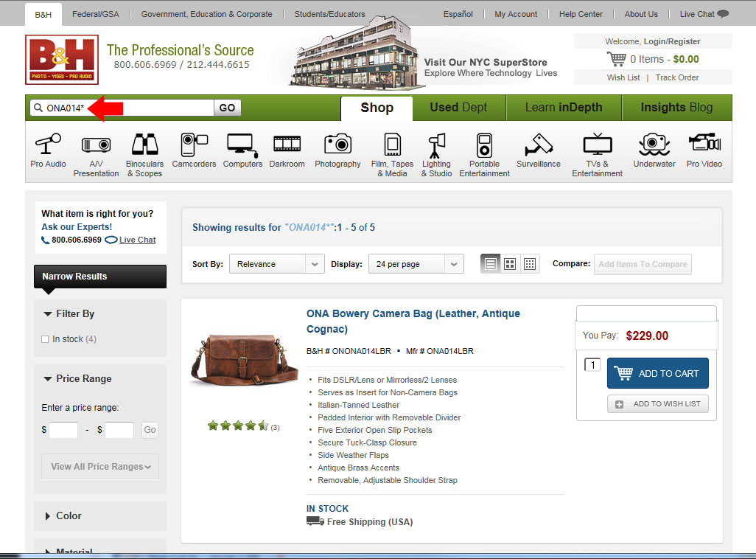Image resolution: width=756 pixels, height=559 pixels.
Task: Click the NYC SuperStore building banner
Action: (x=358, y=52)
